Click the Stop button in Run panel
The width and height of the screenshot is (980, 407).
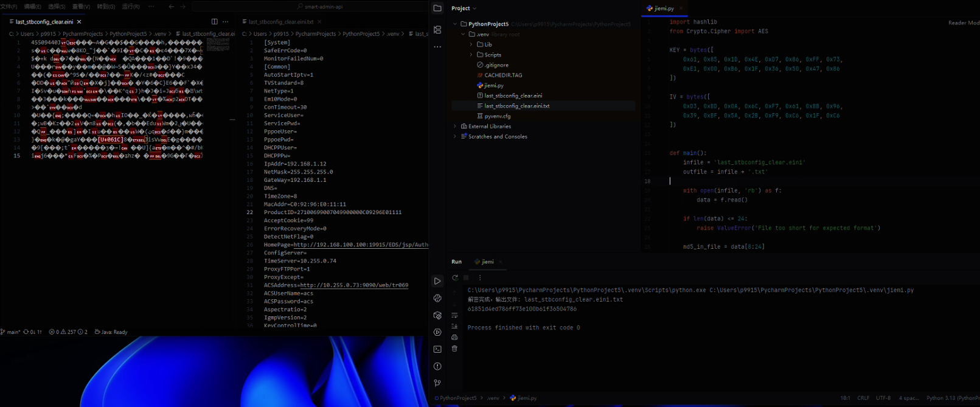(x=467, y=277)
